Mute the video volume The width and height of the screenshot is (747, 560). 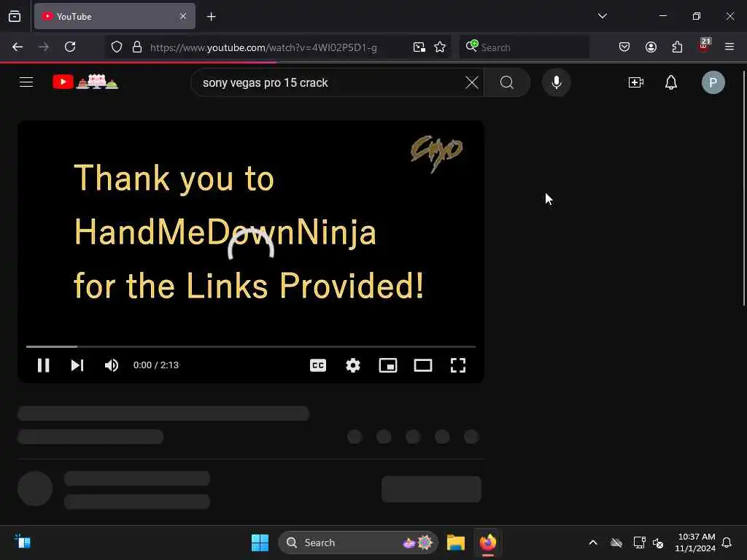112,365
